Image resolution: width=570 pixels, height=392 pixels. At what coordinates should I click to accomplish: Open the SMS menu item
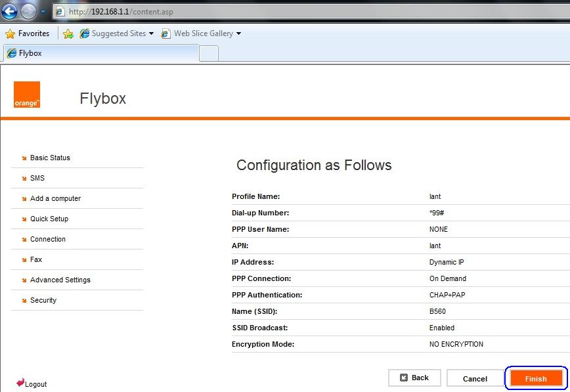pos(37,178)
